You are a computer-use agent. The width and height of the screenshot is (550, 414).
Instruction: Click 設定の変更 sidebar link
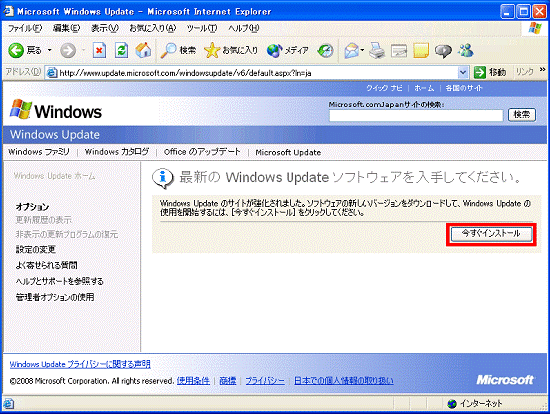[x=35, y=249]
